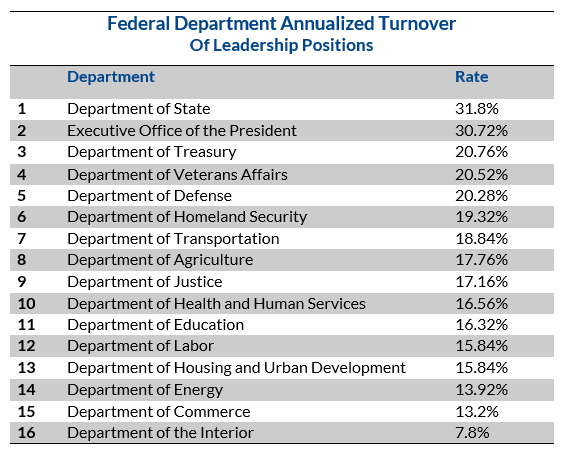The image size is (564, 456).
Task: Click the Department of Defense entry
Action: point(149,196)
